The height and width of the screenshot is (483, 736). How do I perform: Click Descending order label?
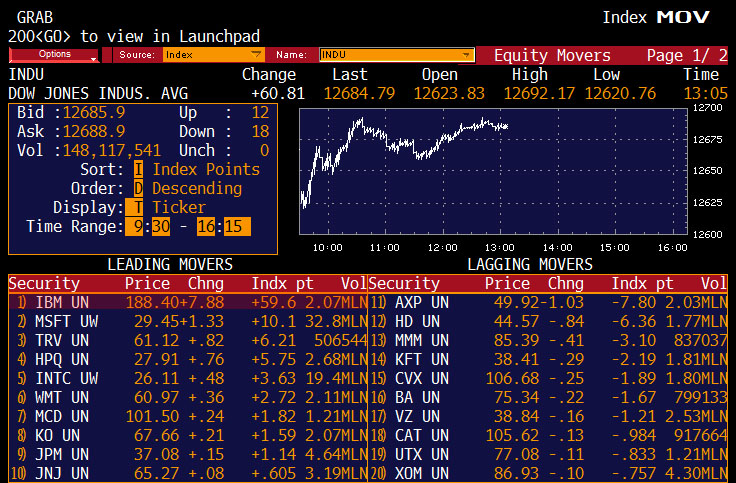197,188
